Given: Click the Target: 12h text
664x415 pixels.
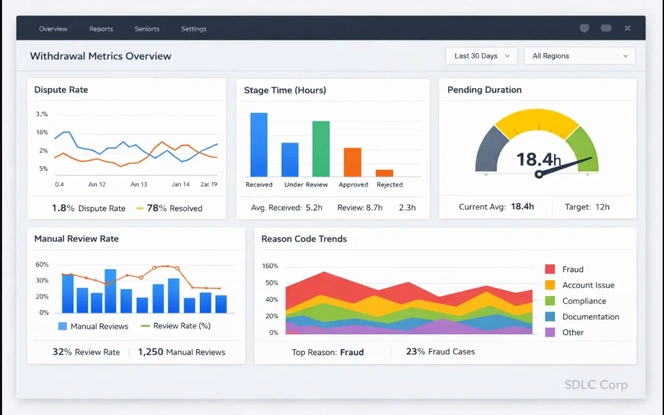Looking at the screenshot, I should click(587, 207).
